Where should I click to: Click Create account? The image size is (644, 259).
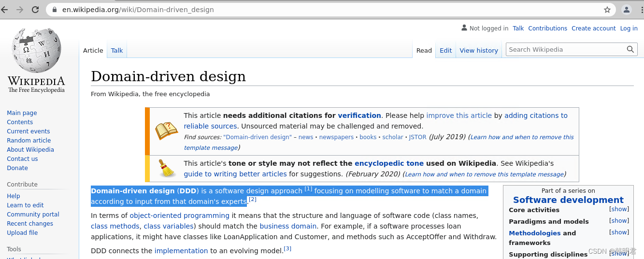(x=594, y=29)
